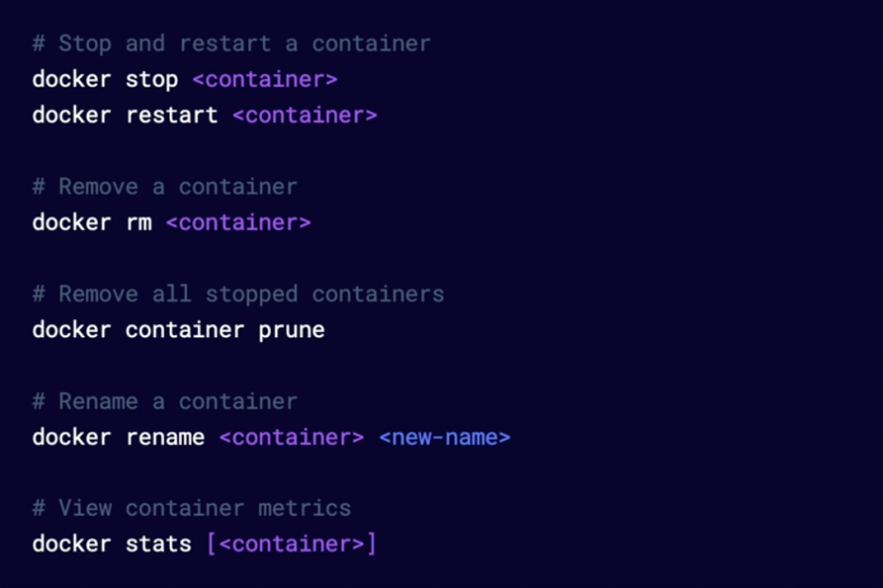Select the <container> placeholder after docker stop
This screenshot has width=883, height=588.
click(x=265, y=79)
